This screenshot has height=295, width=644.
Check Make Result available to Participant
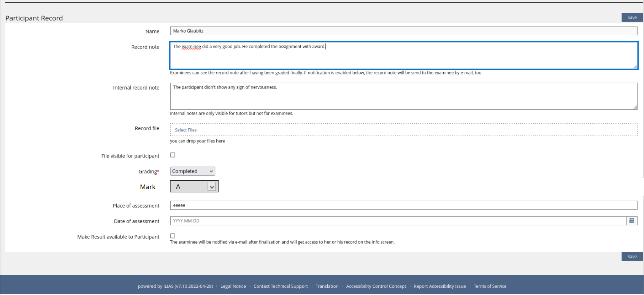173,236
